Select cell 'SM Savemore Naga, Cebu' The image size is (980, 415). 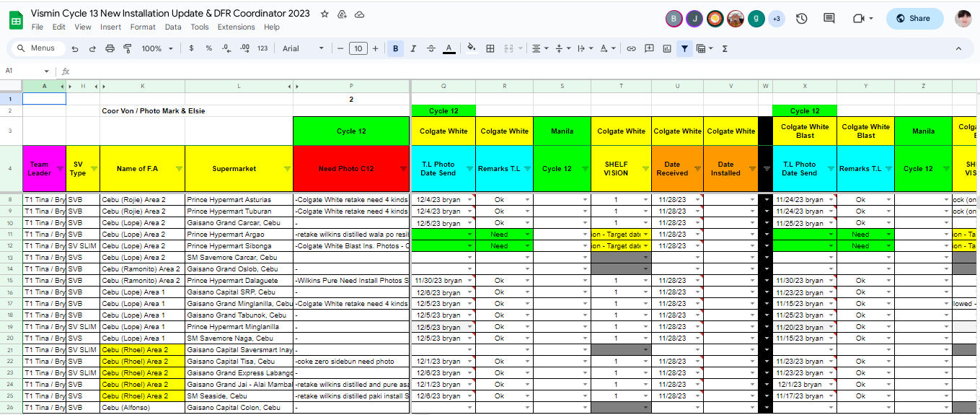click(x=239, y=338)
